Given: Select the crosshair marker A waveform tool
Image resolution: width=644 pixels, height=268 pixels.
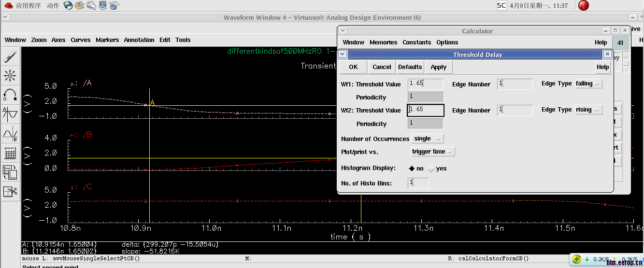Looking at the screenshot, I should 10,114.
